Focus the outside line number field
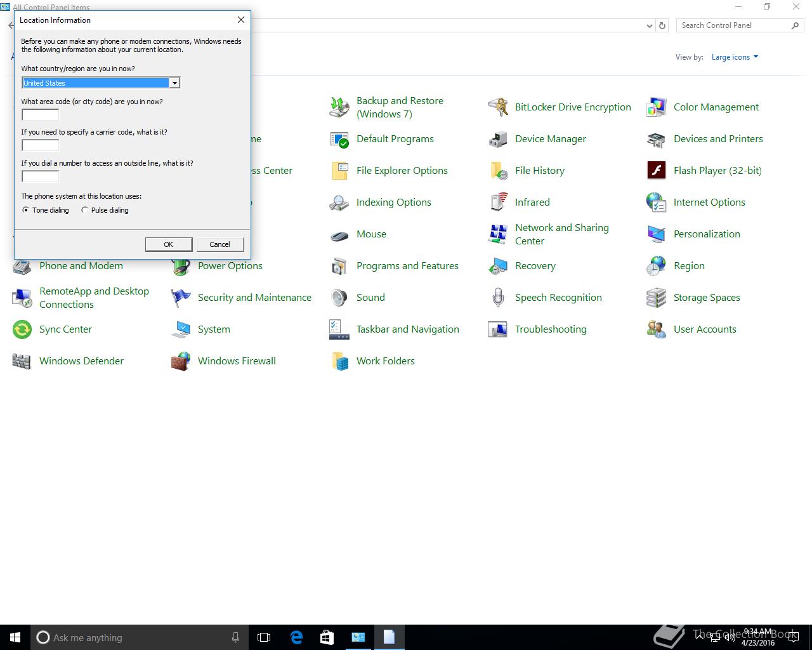Viewport: 812px width, 650px height. pyautogui.click(x=41, y=176)
